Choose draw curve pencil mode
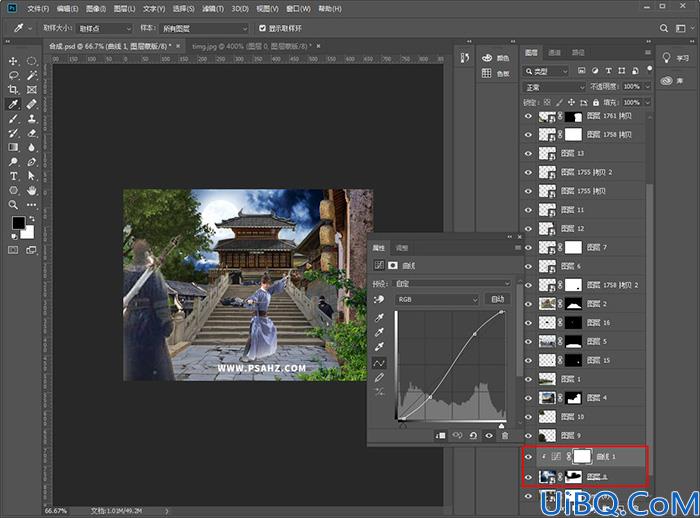700x518 pixels. (379, 378)
